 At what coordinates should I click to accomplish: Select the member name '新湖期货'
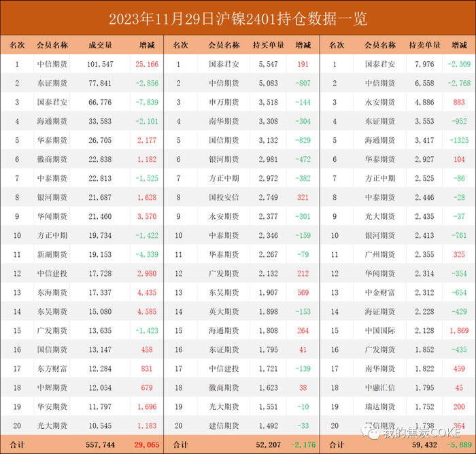pyautogui.click(x=52, y=255)
